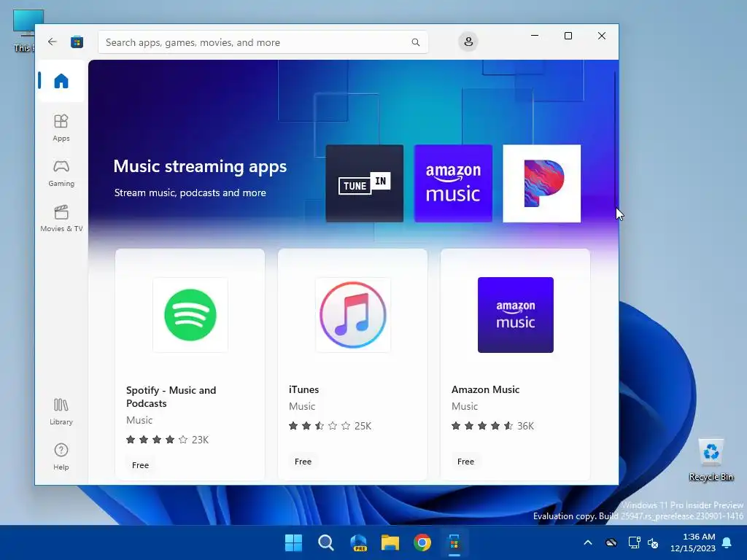Open the Apps section in the sidebar

point(61,128)
